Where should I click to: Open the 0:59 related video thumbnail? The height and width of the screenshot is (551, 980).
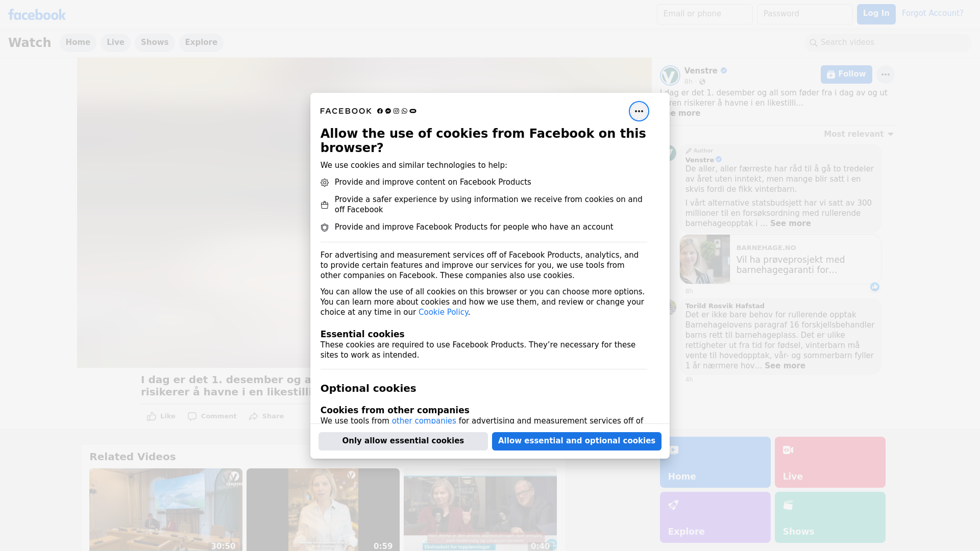point(323,510)
